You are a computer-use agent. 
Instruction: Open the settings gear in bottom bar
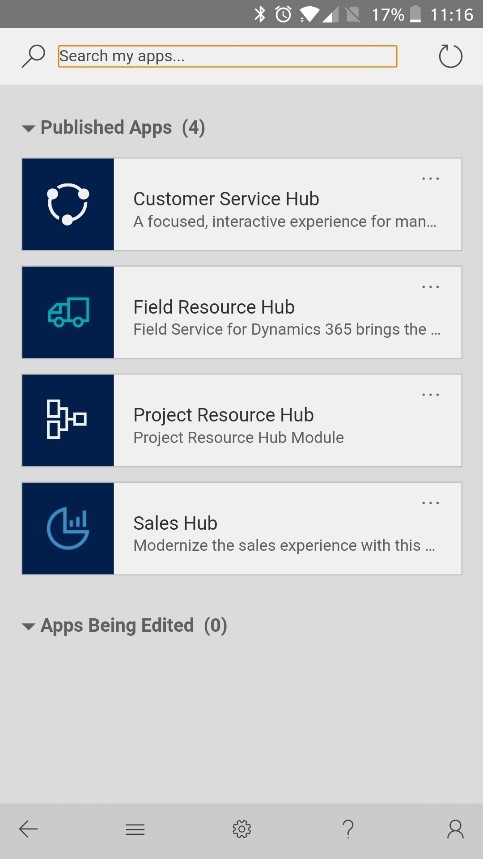coord(242,829)
